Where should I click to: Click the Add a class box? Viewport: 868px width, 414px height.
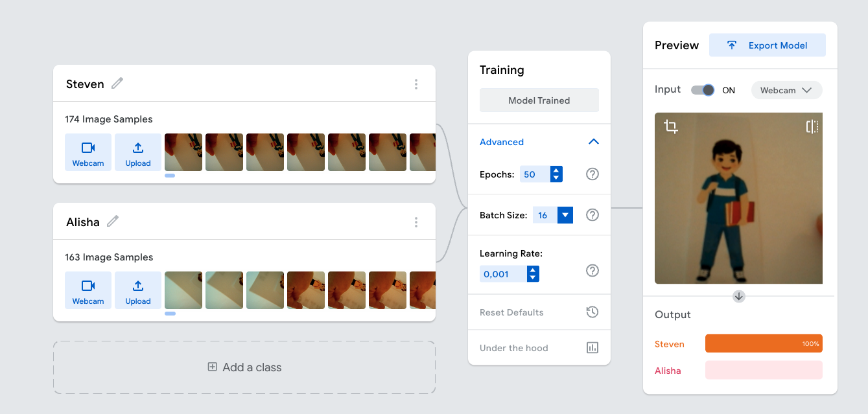click(x=244, y=367)
